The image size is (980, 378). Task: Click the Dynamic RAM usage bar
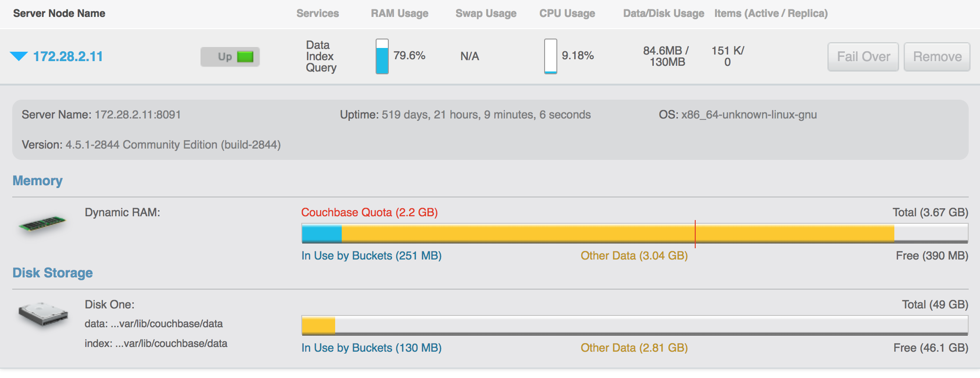coord(635,233)
